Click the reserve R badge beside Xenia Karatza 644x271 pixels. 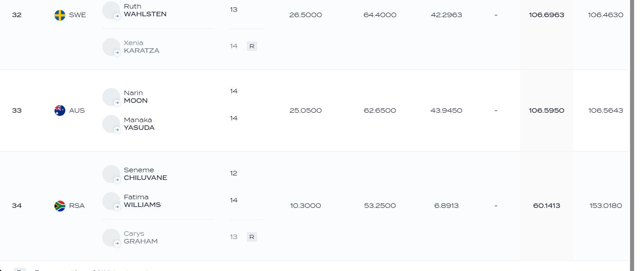pos(252,46)
